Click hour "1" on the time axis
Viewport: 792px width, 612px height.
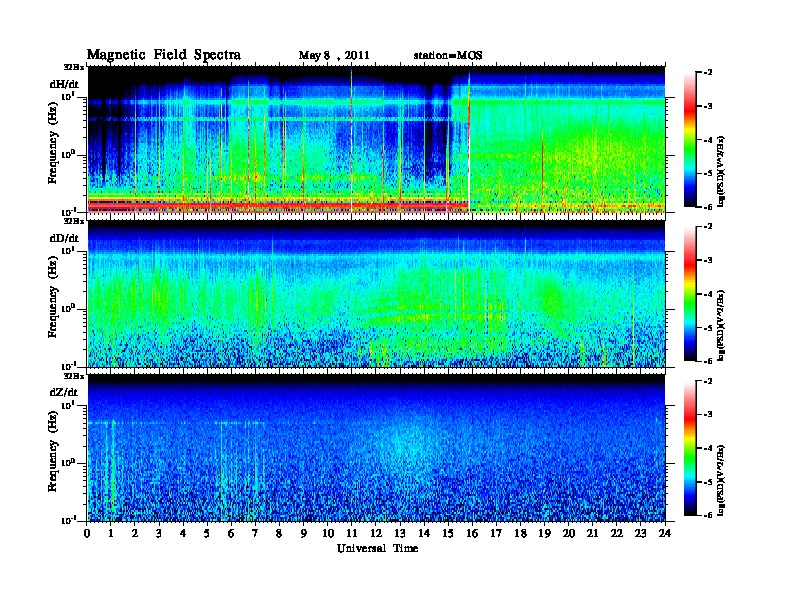point(111,534)
